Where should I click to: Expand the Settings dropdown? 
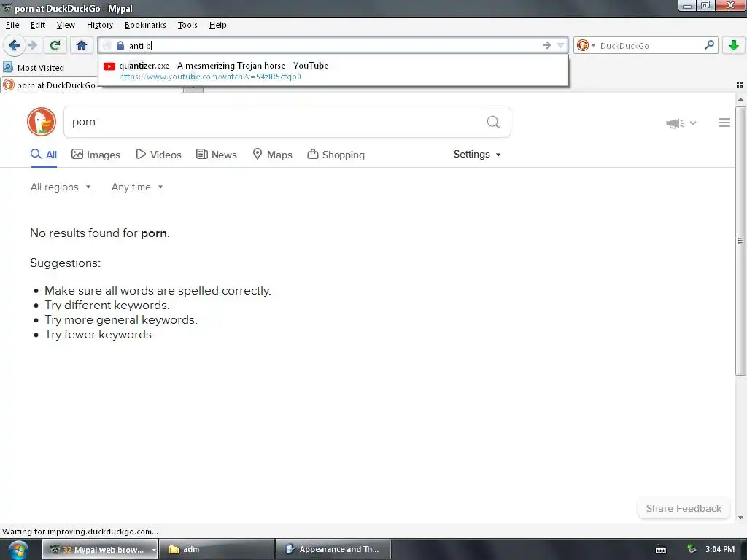pos(477,155)
